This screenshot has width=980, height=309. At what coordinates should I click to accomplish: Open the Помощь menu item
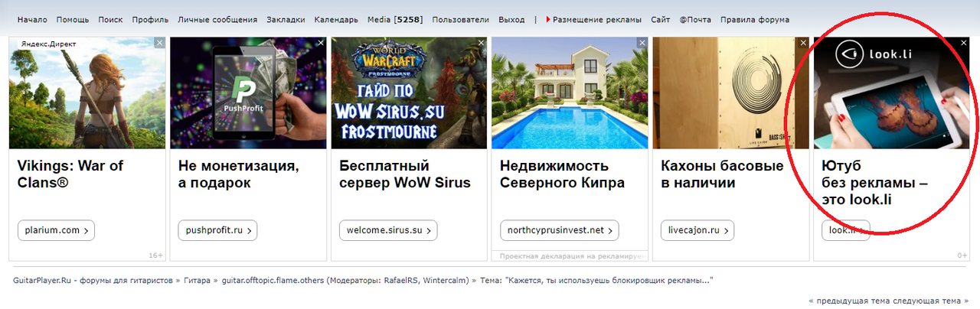click(x=73, y=20)
